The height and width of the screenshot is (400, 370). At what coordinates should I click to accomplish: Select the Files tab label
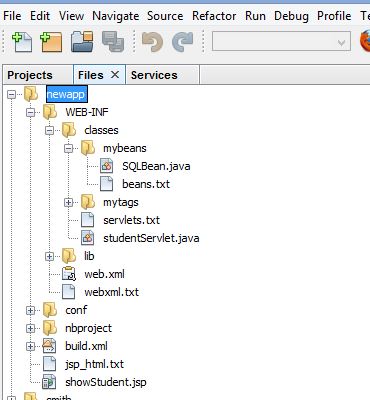pyautogui.click(x=91, y=75)
